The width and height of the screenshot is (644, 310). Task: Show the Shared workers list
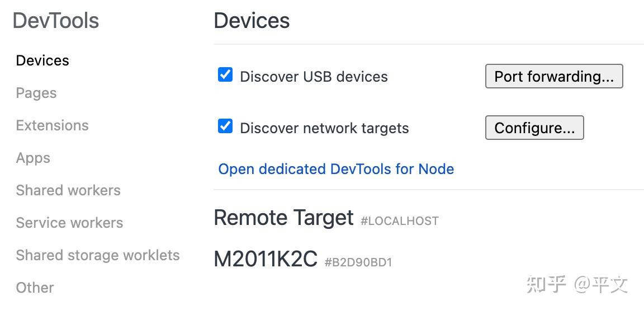68,190
